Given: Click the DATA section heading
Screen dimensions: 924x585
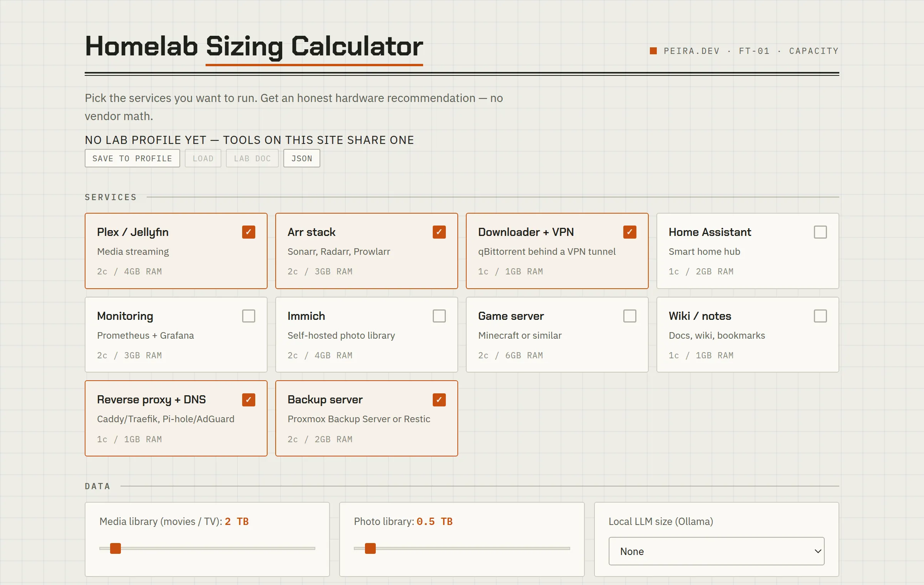Looking at the screenshot, I should click(98, 486).
